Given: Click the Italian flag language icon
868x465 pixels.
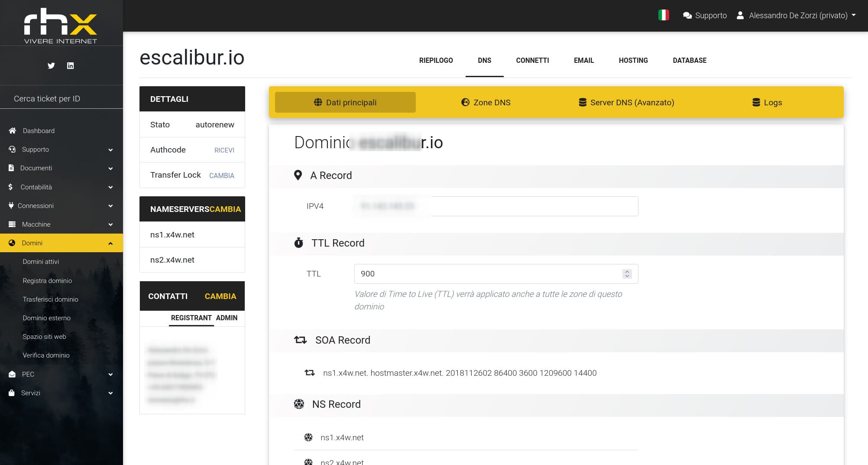Looking at the screenshot, I should [x=664, y=15].
